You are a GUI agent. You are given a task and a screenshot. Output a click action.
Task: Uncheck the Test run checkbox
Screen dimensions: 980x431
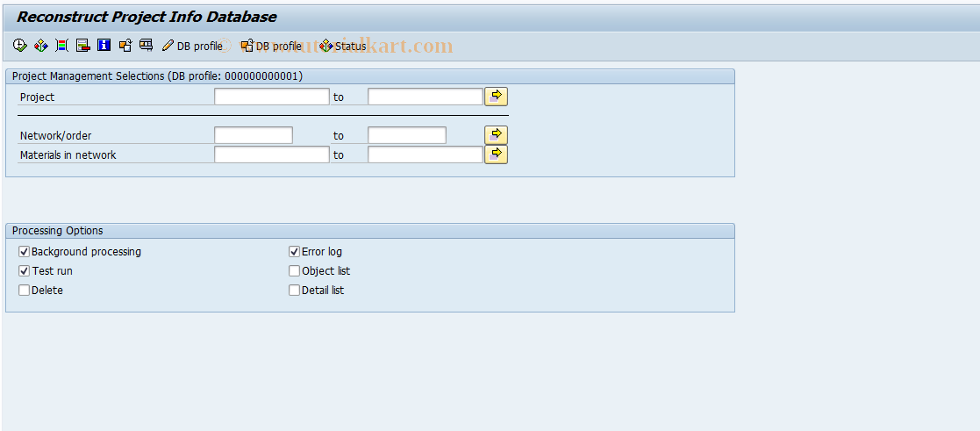pyautogui.click(x=25, y=271)
